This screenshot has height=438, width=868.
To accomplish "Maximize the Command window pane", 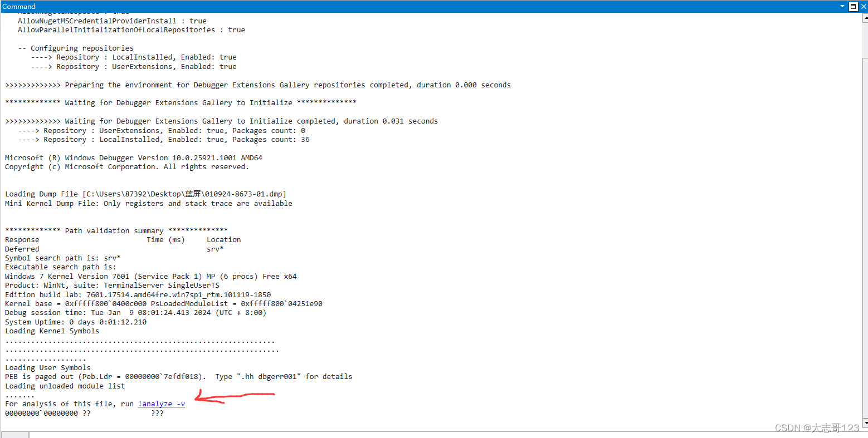I will click(853, 7).
